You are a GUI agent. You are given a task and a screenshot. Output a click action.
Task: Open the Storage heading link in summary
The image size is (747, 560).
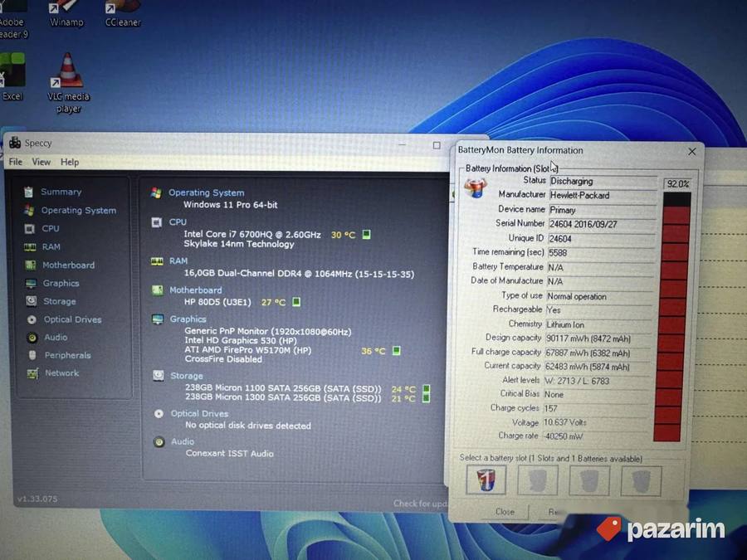[x=187, y=376]
